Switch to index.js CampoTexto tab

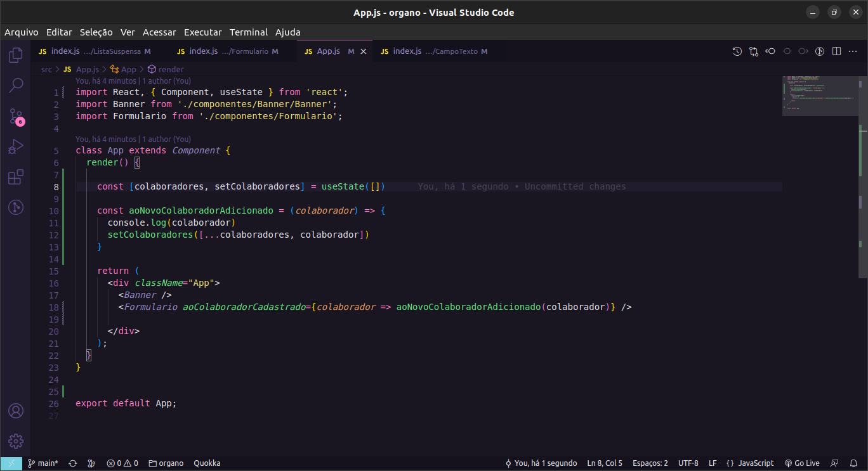[x=434, y=51]
